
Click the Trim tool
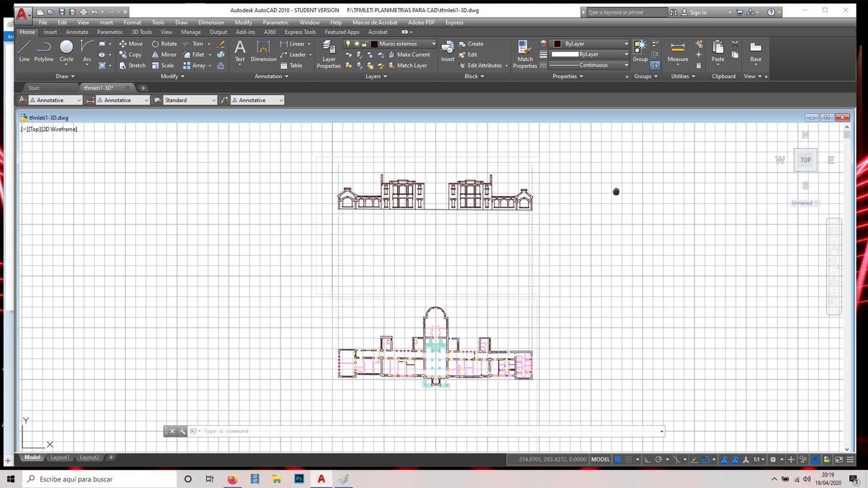[193, 43]
